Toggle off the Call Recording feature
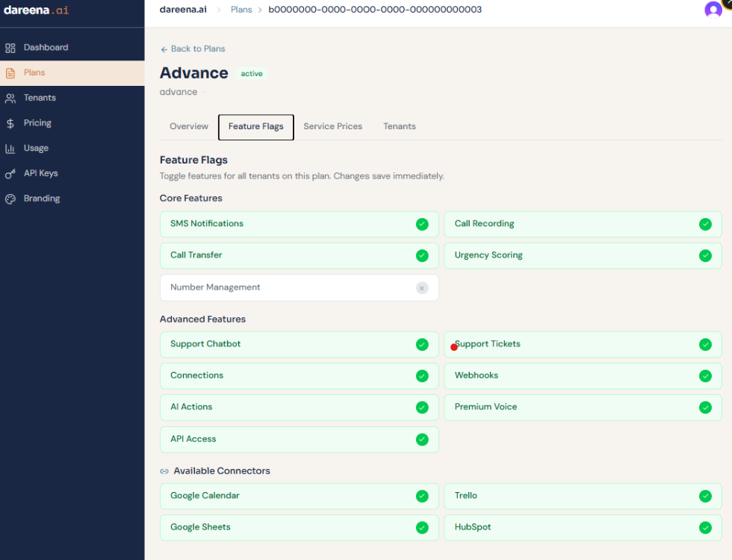 tap(705, 224)
